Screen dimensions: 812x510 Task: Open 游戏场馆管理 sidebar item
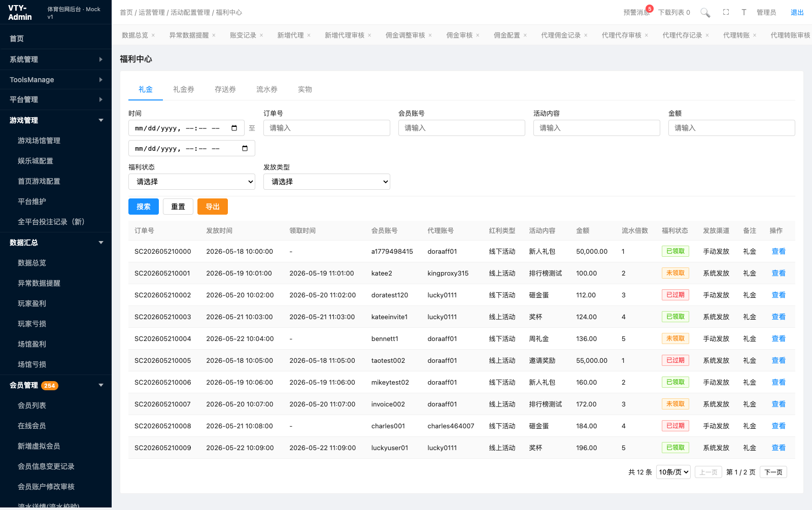tap(56, 141)
